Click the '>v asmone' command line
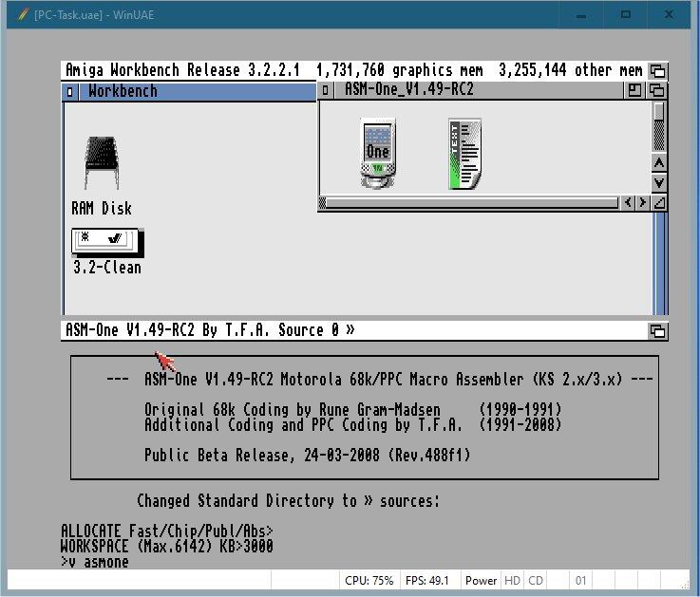The height and width of the screenshot is (597, 700). click(x=95, y=562)
